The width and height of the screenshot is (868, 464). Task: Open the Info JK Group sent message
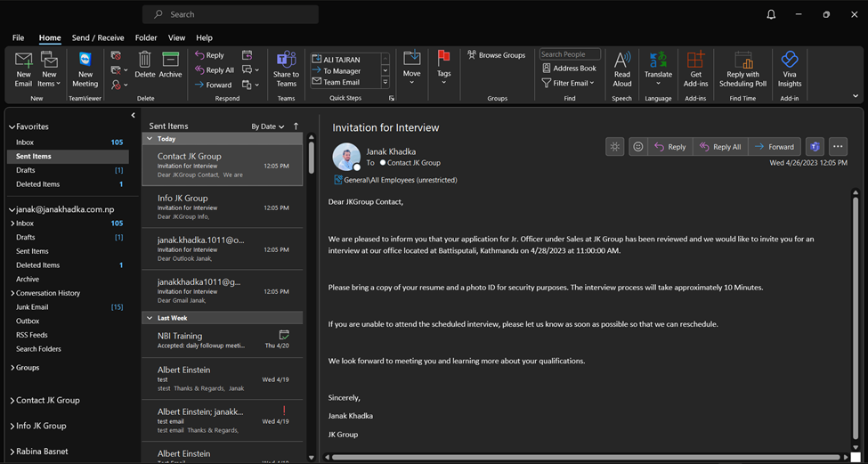click(222, 208)
